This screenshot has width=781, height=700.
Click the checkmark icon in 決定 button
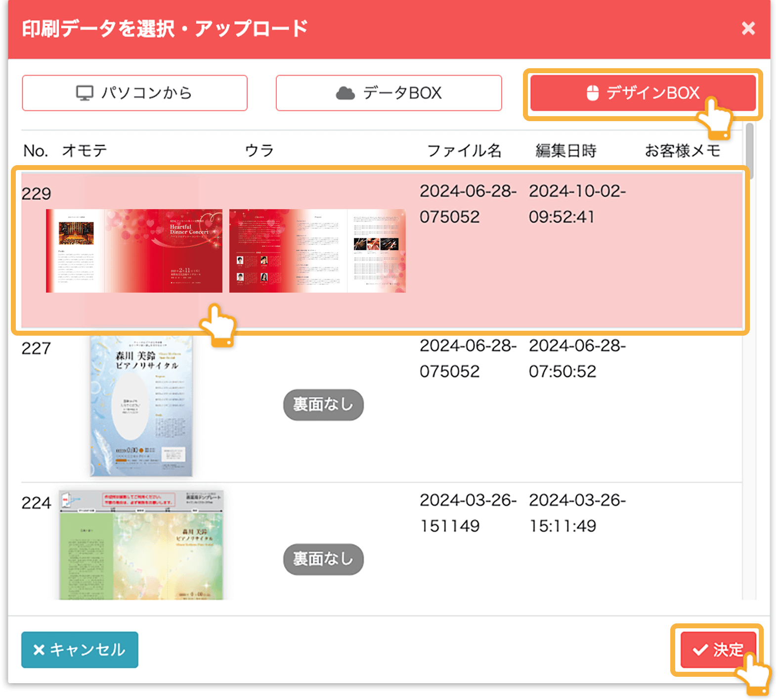700,650
